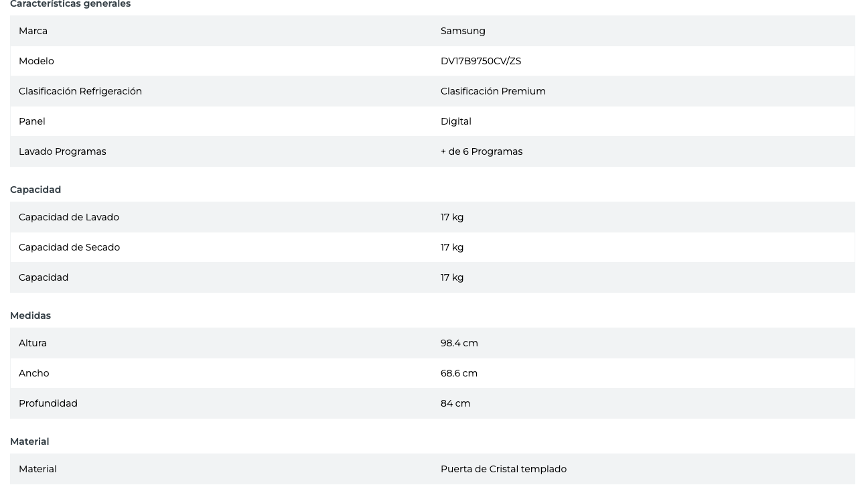
Task: Select the Altura value 98.4 cm
Action: coord(459,343)
